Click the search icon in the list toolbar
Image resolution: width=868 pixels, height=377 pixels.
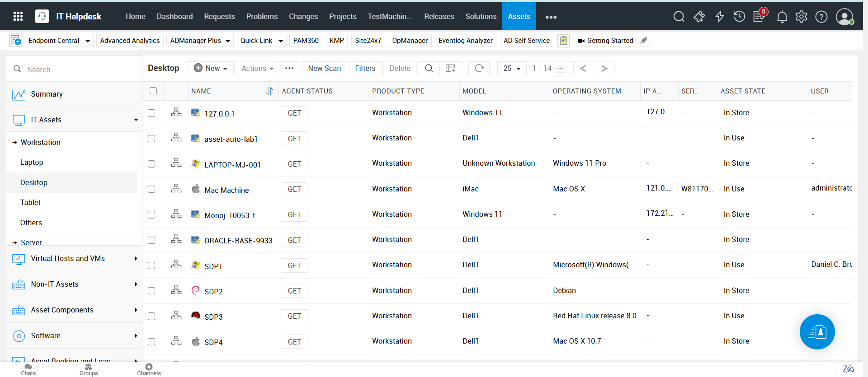point(429,68)
